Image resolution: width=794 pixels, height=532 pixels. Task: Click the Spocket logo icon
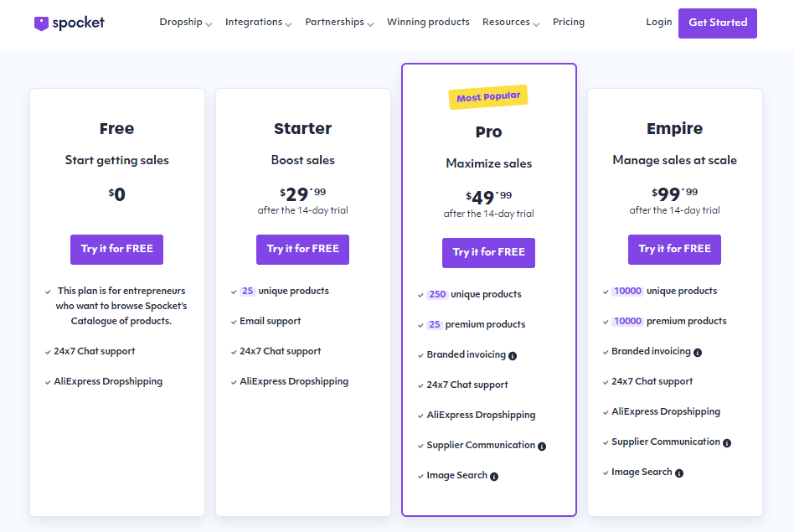point(41,23)
